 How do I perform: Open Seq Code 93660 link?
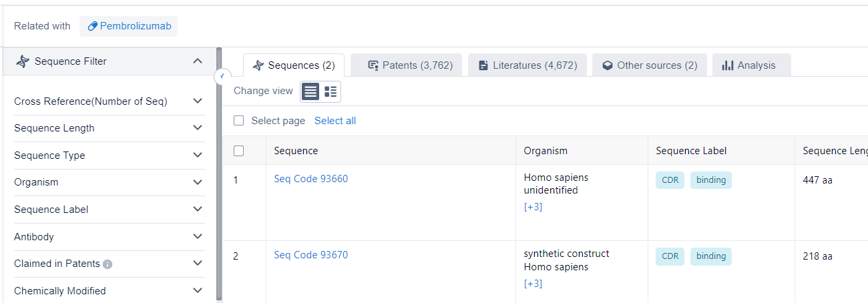point(310,179)
